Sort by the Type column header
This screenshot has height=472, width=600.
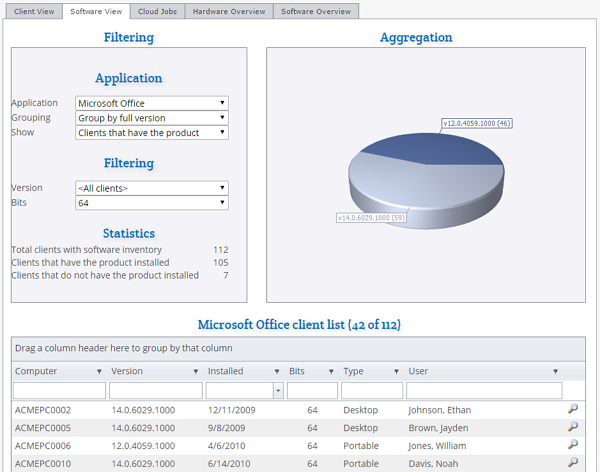pos(353,371)
